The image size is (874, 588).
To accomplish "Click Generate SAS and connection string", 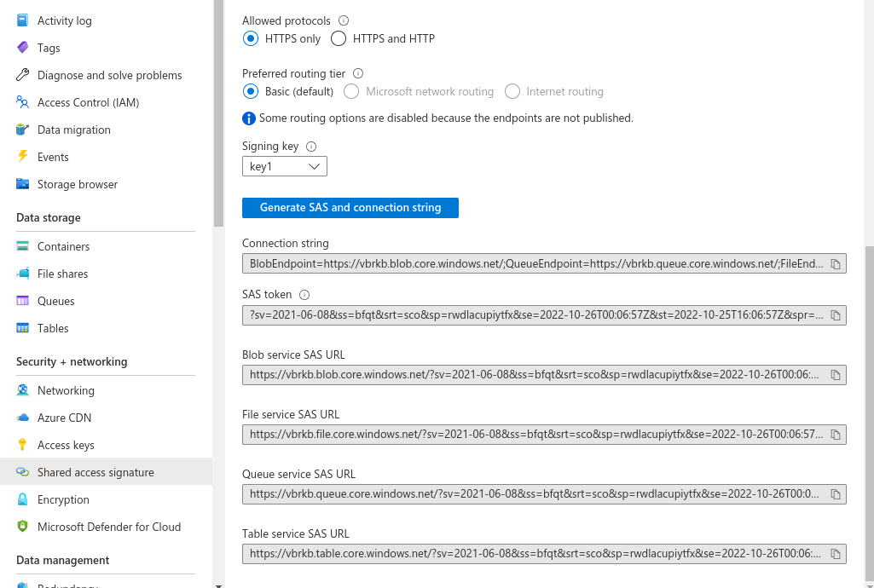I will click(x=350, y=208).
